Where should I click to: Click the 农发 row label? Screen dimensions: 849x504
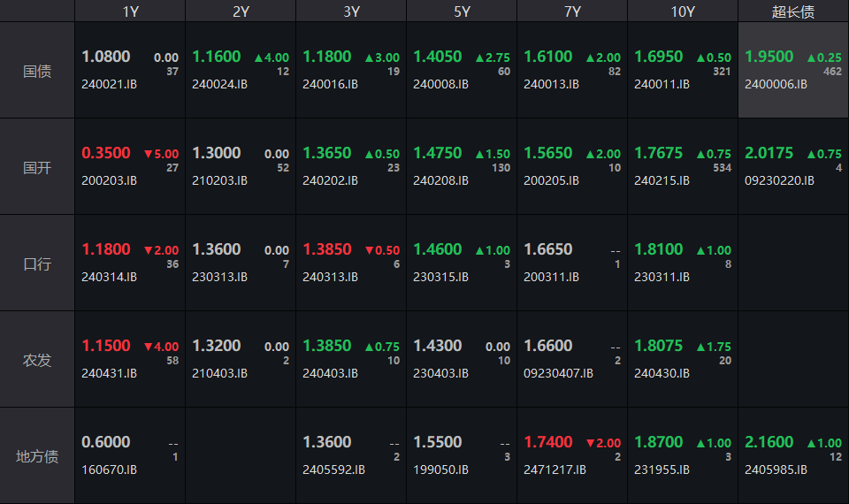tap(37, 360)
